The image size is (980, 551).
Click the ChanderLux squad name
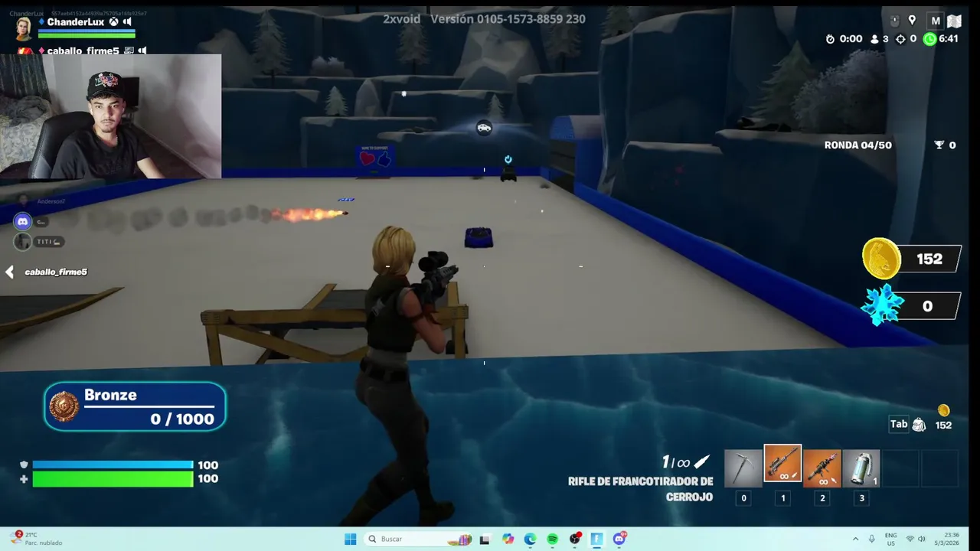(75, 22)
